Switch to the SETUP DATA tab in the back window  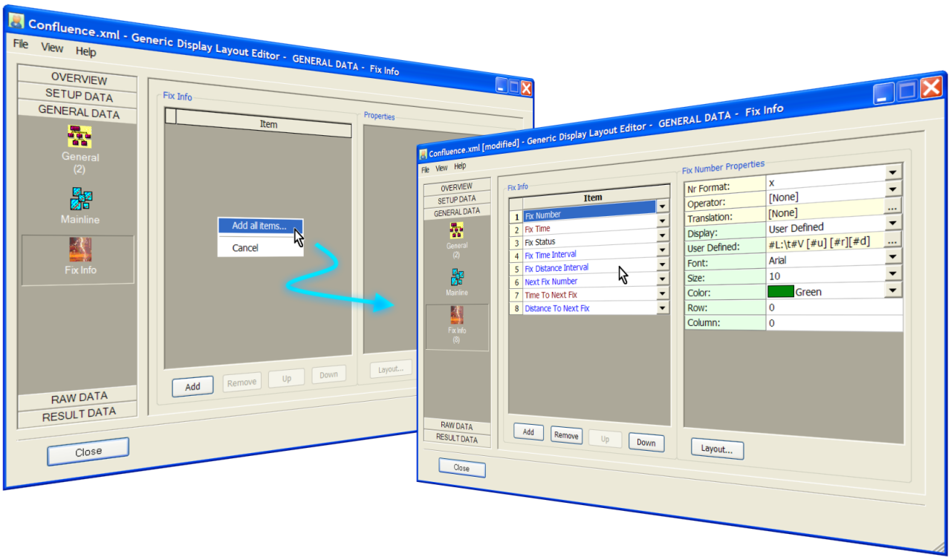point(78,94)
